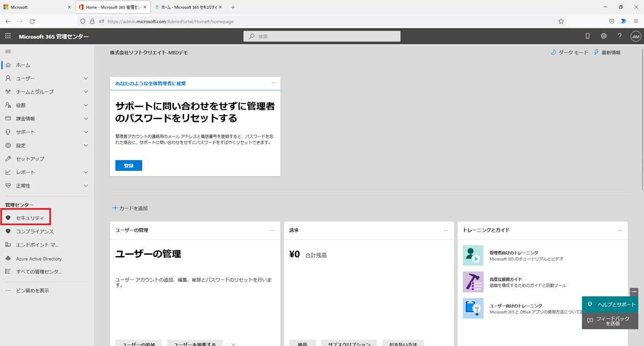
Task: Click the admin training thumbnail icon
Action: (x=473, y=256)
